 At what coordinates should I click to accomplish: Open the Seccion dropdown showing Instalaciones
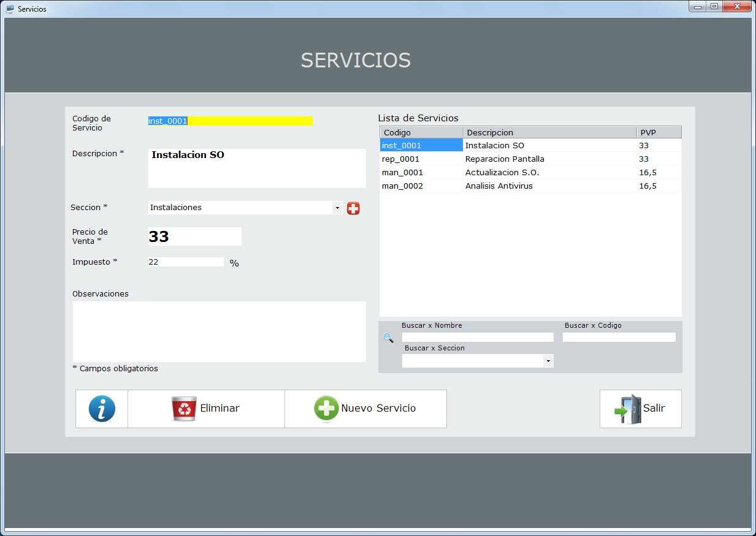click(x=337, y=208)
